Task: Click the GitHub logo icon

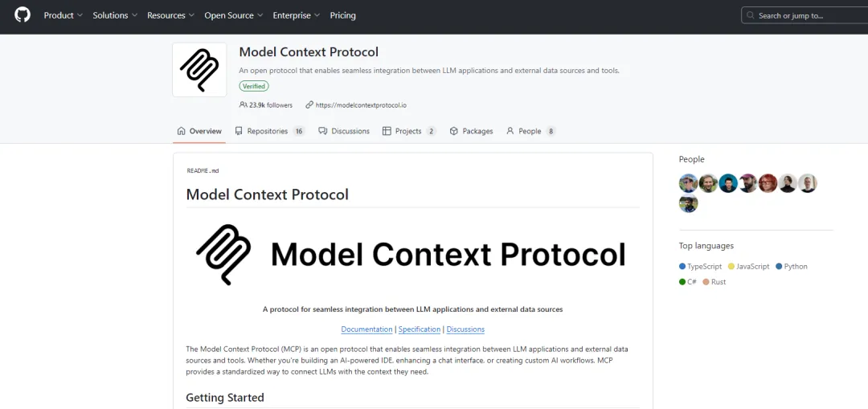Action: (23, 15)
